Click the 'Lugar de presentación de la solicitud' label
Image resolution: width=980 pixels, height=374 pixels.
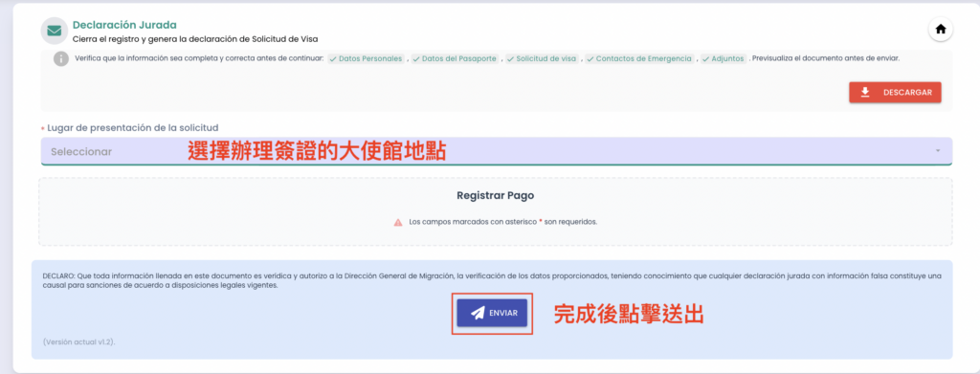(x=132, y=128)
